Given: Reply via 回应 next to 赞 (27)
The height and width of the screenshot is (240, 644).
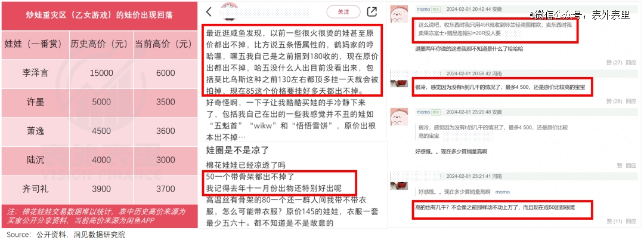Looking at the screenshot, I should [x=631, y=63].
